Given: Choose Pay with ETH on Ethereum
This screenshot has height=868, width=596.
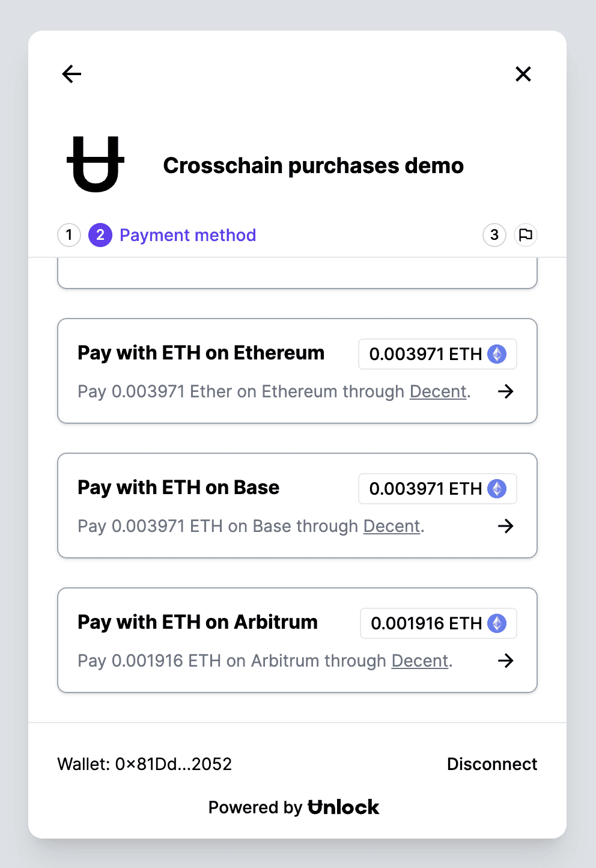Looking at the screenshot, I should coord(297,371).
